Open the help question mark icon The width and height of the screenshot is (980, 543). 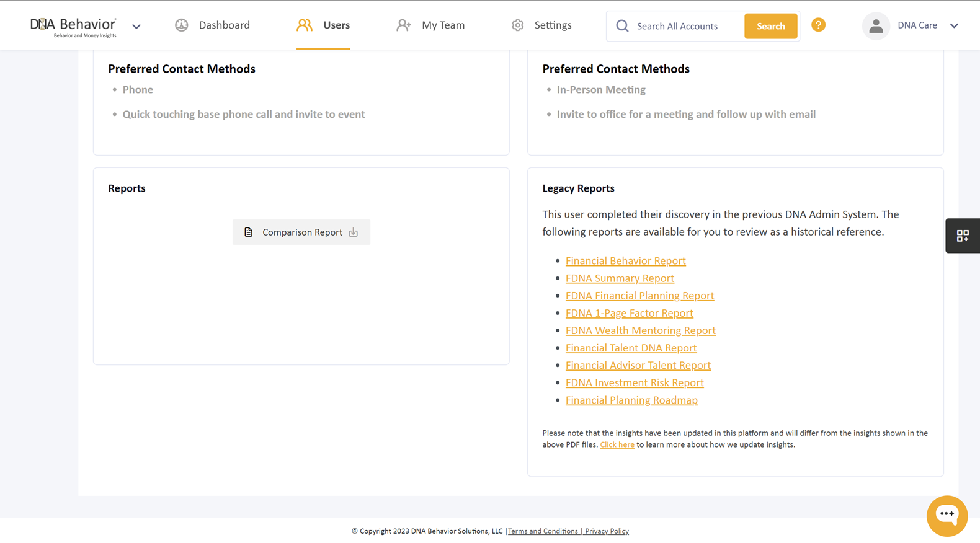(819, 25)
